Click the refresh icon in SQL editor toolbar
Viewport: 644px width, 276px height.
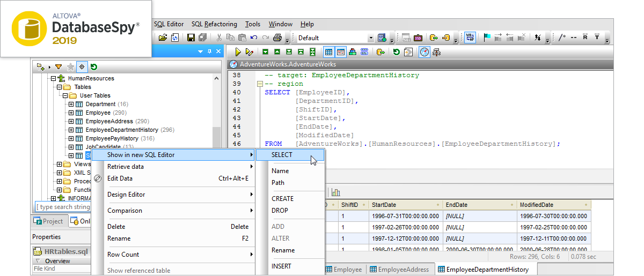(396, 52)
